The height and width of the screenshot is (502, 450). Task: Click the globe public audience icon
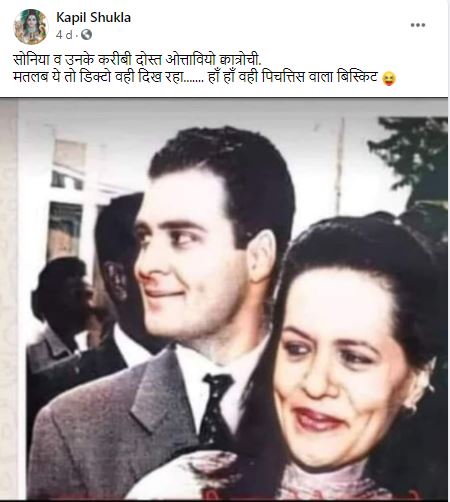(x=86, y=34)
